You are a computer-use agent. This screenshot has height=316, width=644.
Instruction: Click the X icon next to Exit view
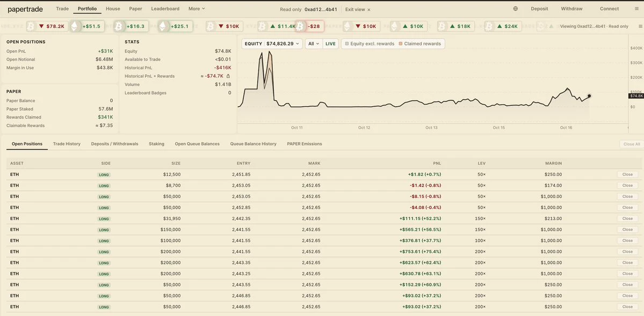click(x=369, y=10)
